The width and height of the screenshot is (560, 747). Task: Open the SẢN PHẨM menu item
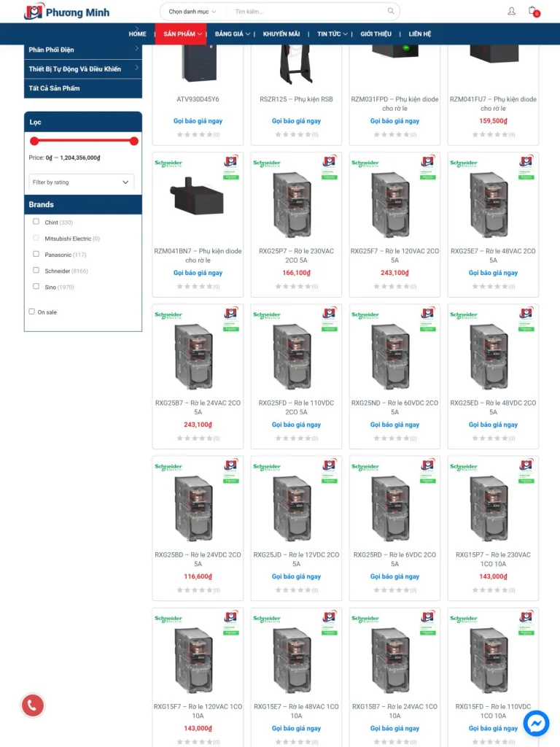(179, 34)
